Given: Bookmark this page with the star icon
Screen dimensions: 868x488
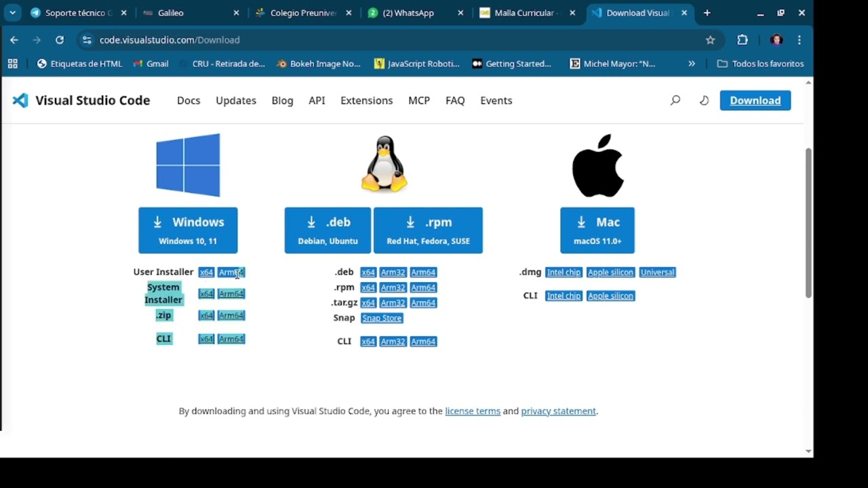Looking at the screenshot, I should click(x=710, y=40).
